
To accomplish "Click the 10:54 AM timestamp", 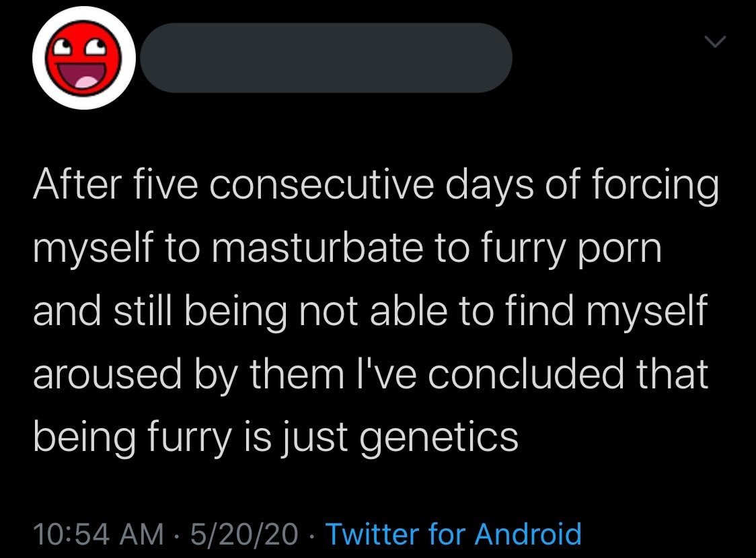I will 98,534.
